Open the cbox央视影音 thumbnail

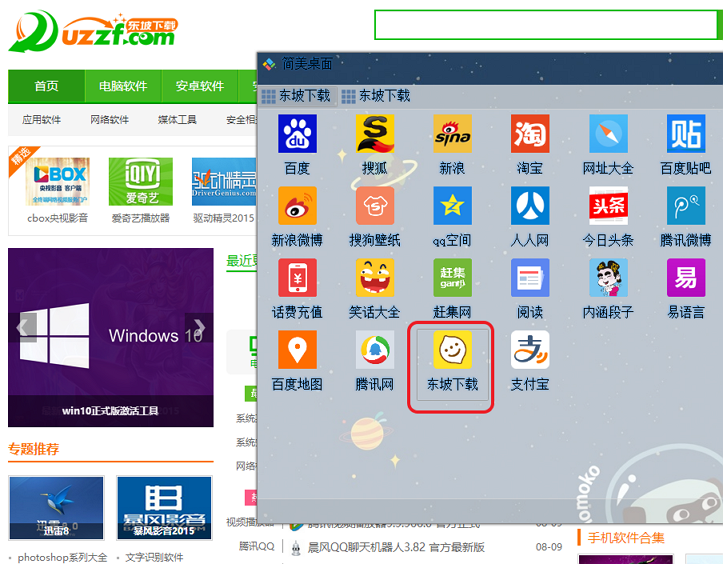(x=58, y=182)
